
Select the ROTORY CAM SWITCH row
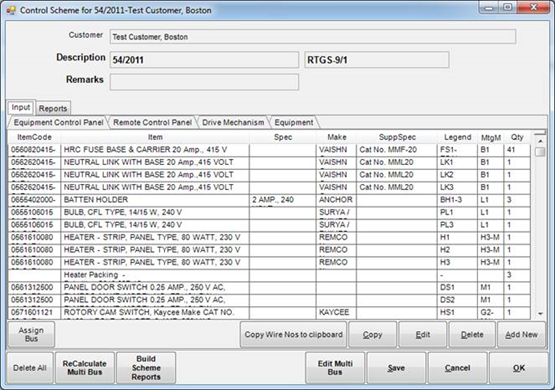pyautogui.click(x=269, y=312)
